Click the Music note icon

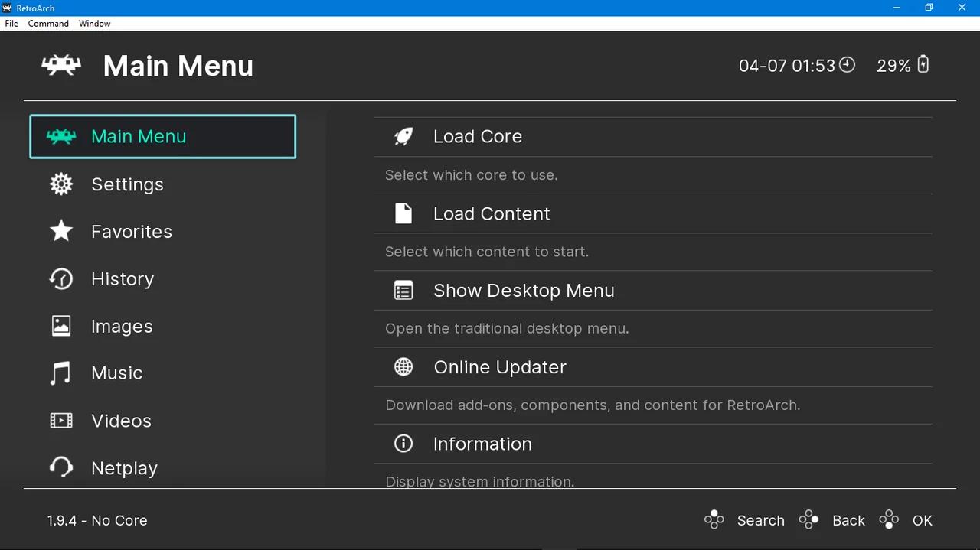click(61, 373)
